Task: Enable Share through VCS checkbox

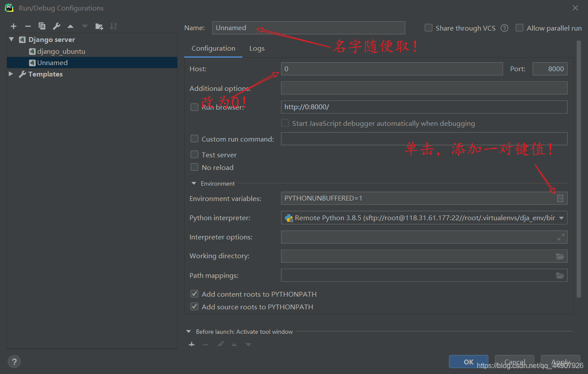Action: pos(429,28)
